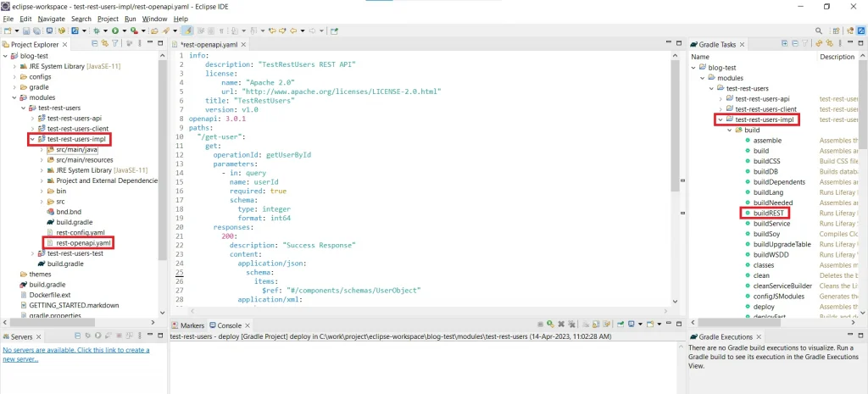Select the Gradle Executions tab

coord(726,336)
